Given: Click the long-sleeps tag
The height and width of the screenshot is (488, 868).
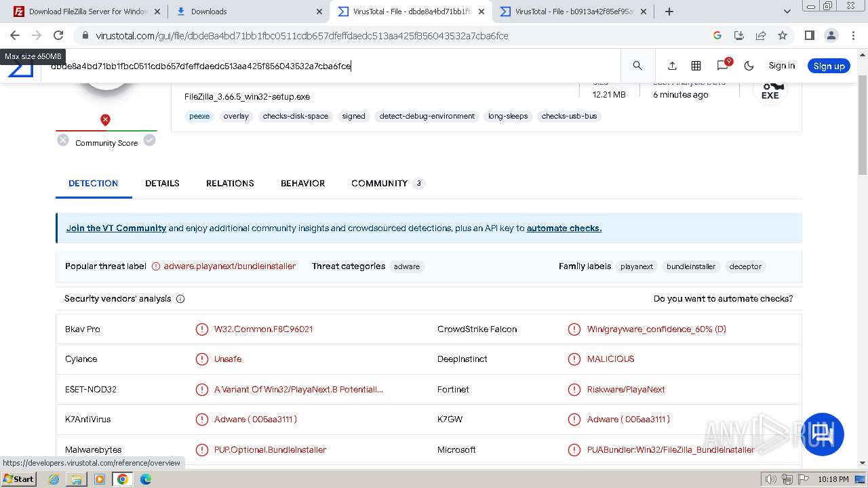Looking at the screenshot, I should coord(508,116).
